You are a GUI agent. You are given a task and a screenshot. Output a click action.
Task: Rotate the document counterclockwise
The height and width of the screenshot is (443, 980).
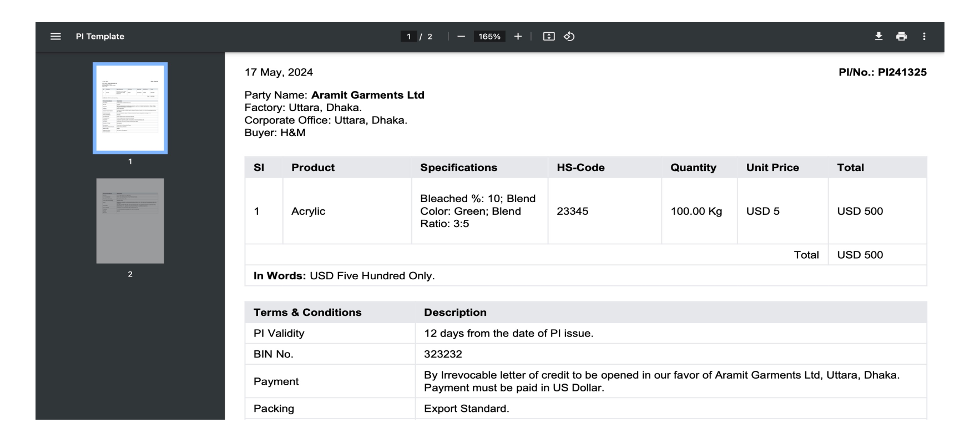(569, 37)
